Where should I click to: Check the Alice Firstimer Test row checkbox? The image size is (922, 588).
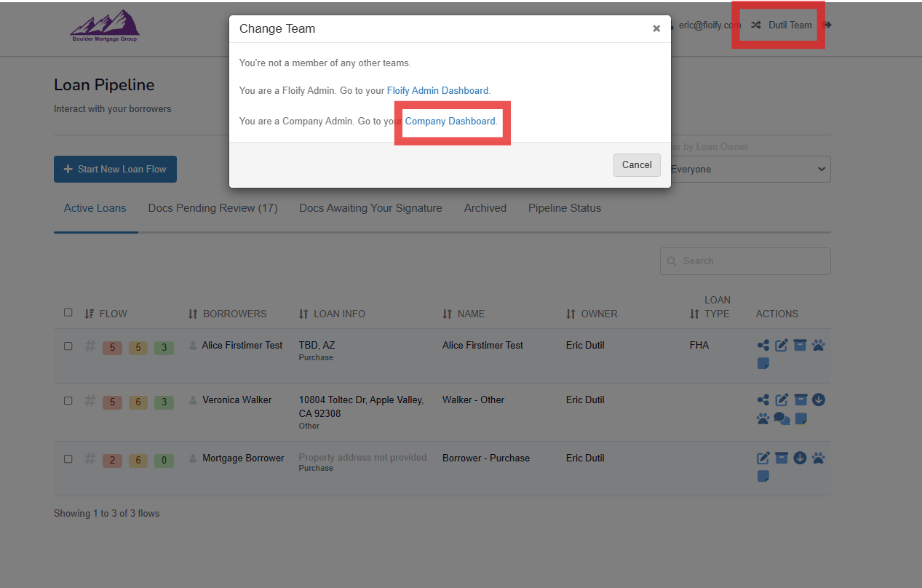point(68,346)
